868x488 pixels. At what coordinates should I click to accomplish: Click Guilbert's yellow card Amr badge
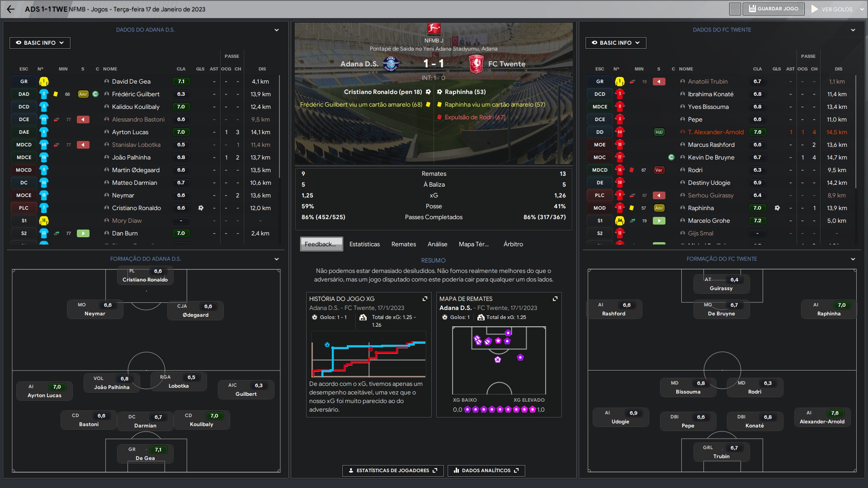(x=83, y=94)
